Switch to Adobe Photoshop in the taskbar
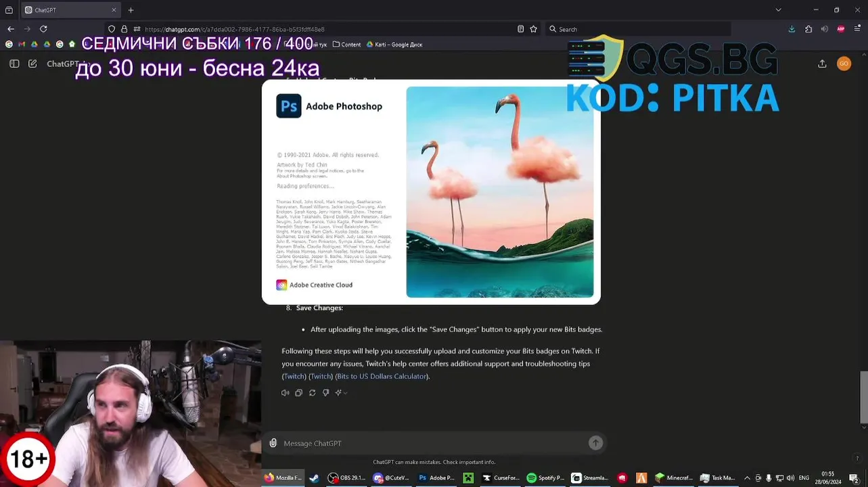Image resolution: width=868 pixels, height=487 pixels. (x=436, y=478)
